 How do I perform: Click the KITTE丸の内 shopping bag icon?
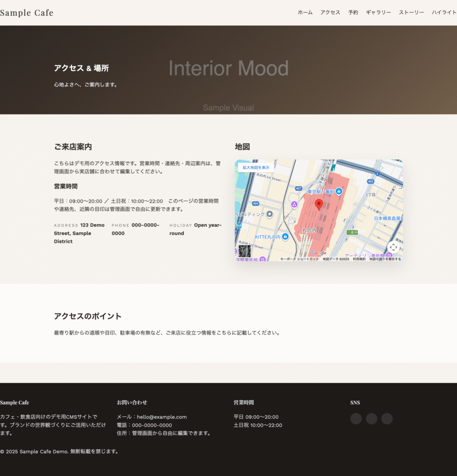click(285, 236)
